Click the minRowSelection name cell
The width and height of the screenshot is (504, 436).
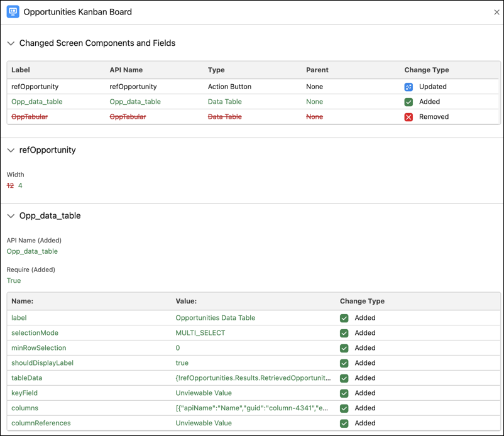click(x=38, y=348)
